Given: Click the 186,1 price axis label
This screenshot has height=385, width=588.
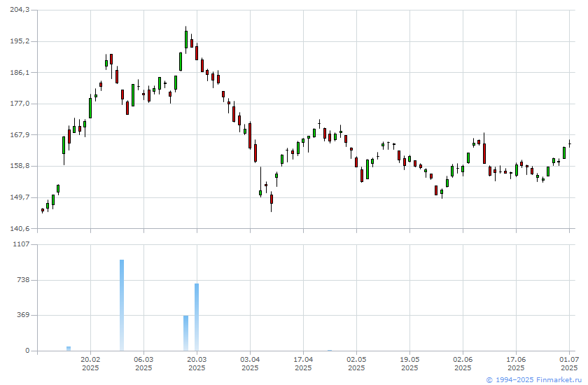Looking at the screenshot, I should pos(20,72).
